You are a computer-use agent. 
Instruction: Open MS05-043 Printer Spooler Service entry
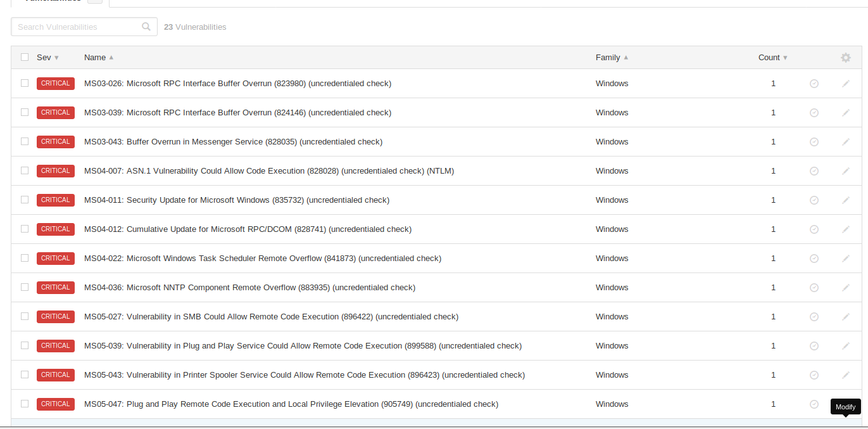click(x=305, y=375)
